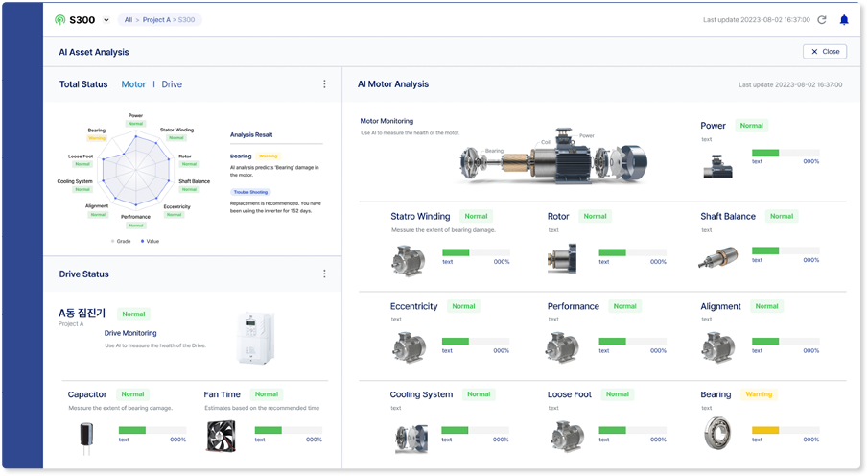Toggle the Grade legend item in radar chart
868x476 pixels.
121,241
